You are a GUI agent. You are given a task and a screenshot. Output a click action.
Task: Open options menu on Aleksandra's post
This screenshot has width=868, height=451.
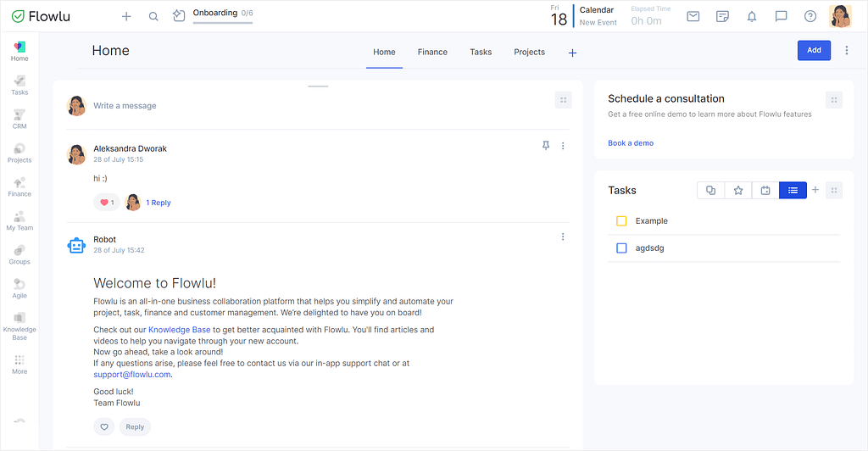pyautogui.click(x=563, y=146)
